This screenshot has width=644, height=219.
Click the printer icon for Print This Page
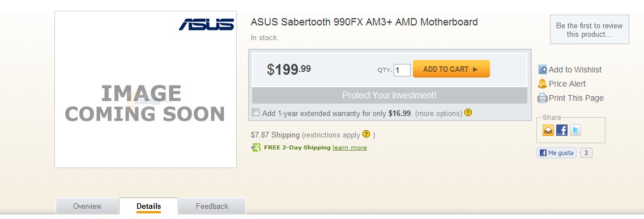click(543, 98)
